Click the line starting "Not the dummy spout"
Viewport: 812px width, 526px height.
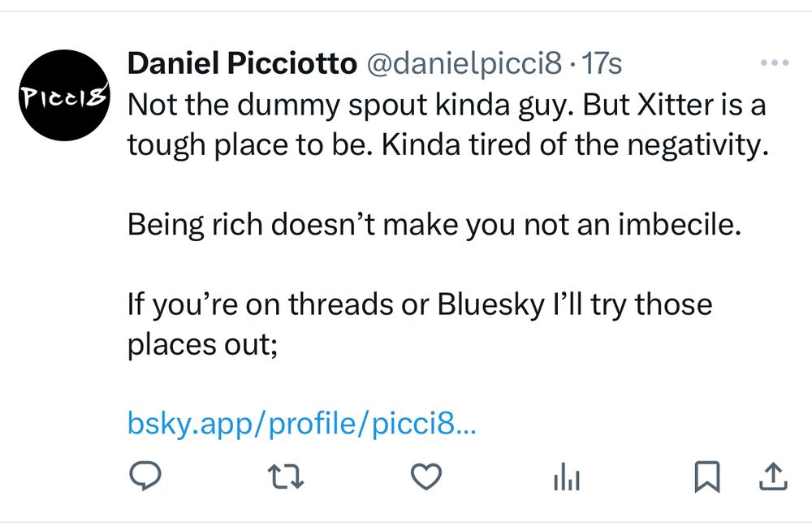point(447,105)
